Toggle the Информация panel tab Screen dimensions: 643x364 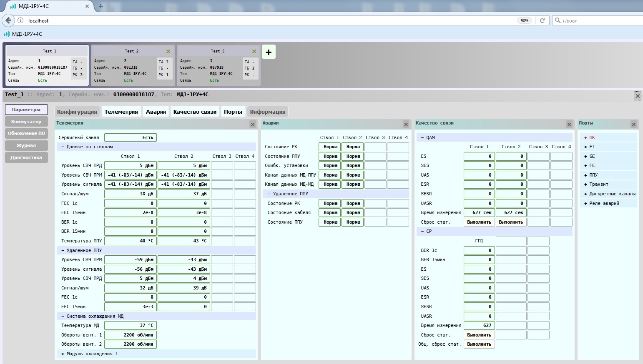point(268,112)
